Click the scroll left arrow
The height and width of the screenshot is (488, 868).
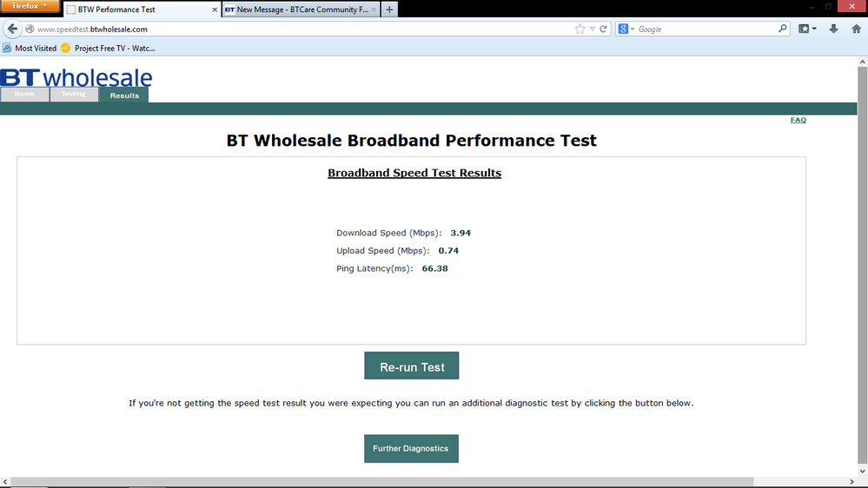click(5, 482)
